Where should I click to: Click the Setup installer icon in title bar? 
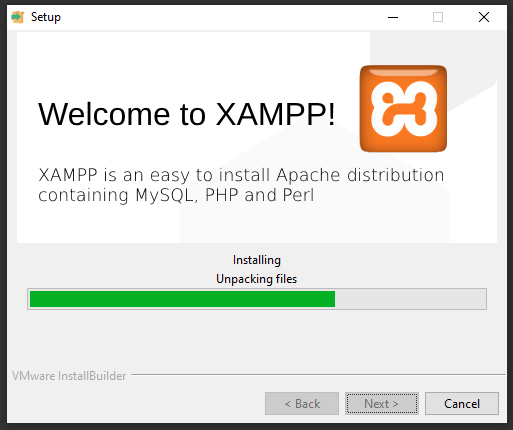point(18,17)
